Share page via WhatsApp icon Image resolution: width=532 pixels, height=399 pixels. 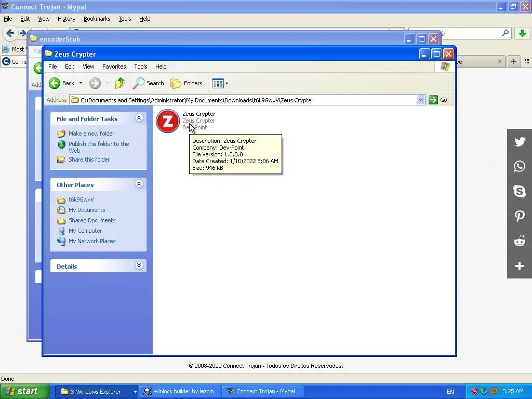pyautogui.click(x=520, y=166)
